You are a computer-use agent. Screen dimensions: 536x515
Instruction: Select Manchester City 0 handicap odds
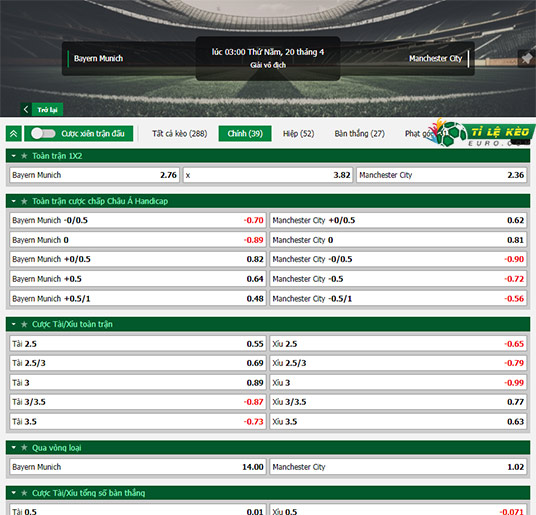[x=398, y=240]
